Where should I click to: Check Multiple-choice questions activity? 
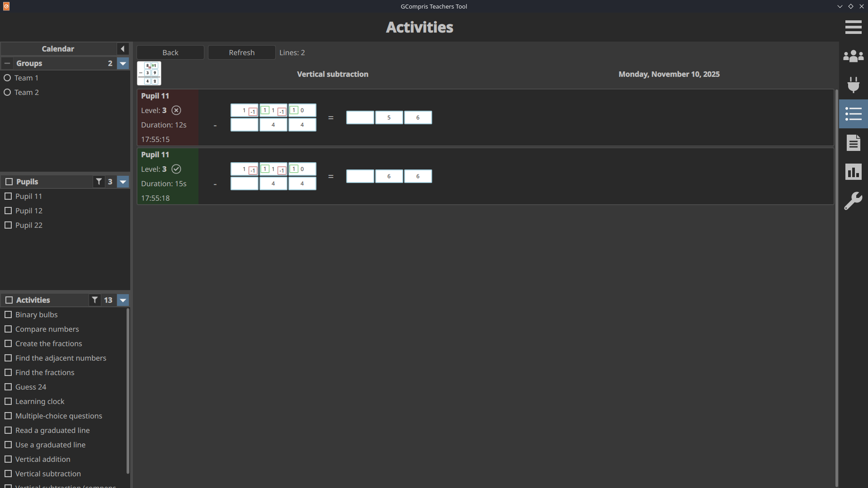coord(8,416)
